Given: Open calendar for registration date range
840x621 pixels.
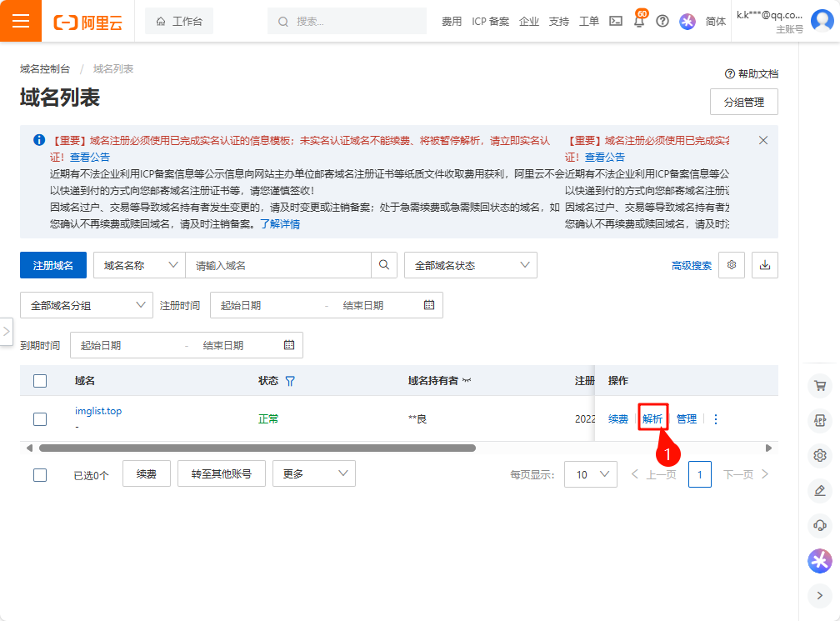Looking at the screenshot, I should 429,305.
